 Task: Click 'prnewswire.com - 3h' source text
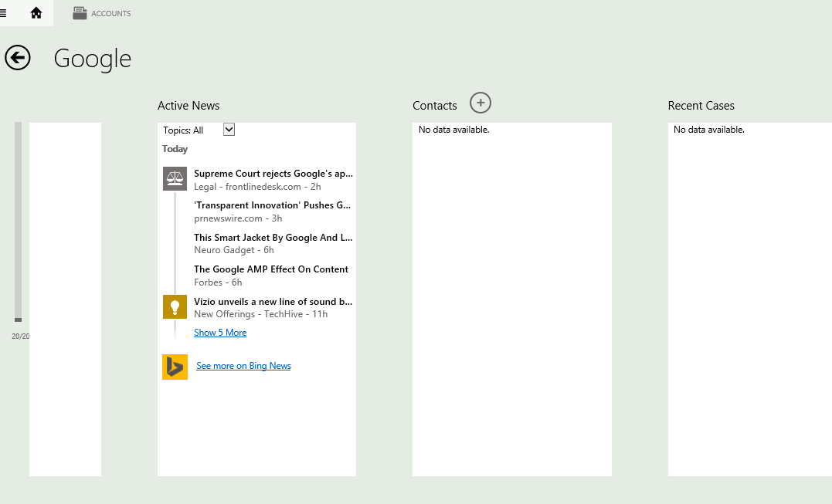pos(238,218)
